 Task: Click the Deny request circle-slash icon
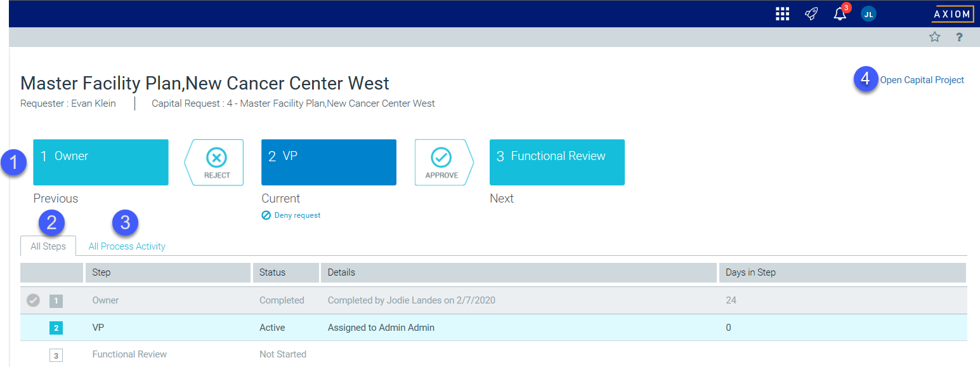point(266,215)
